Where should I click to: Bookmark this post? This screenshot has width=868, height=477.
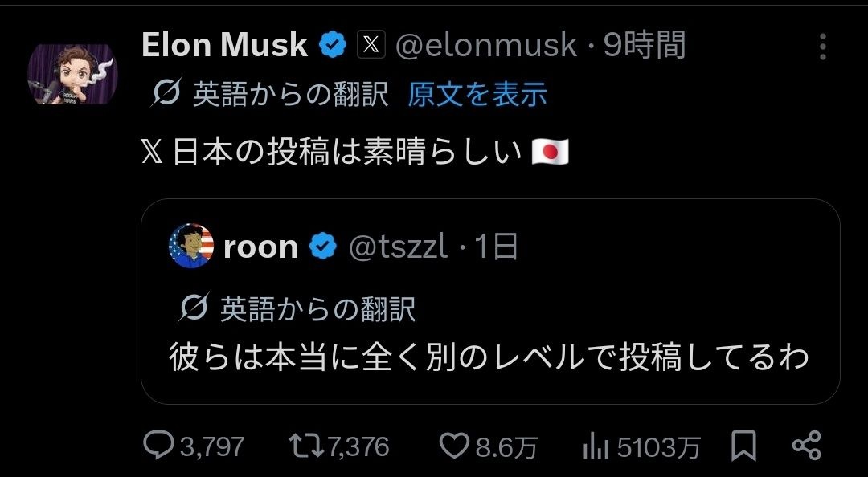coord(743,446)
